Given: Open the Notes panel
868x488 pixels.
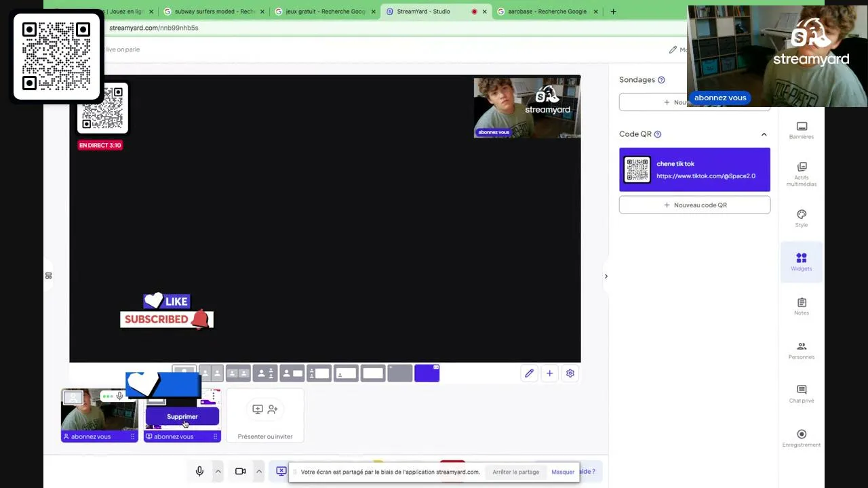Looking at the screenshot, I should 802,306.
